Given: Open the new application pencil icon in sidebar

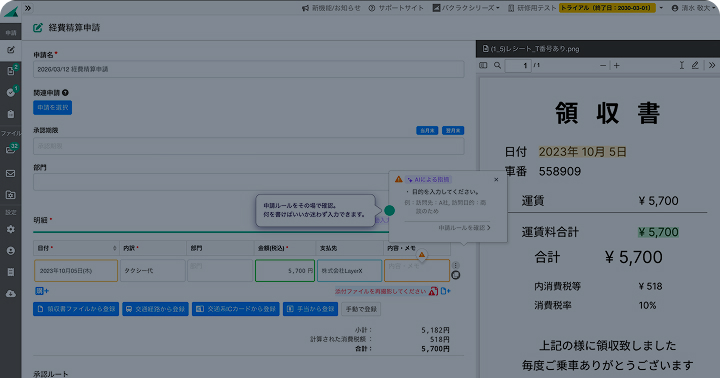Looking at the screenshot, I should pos(11,50).
